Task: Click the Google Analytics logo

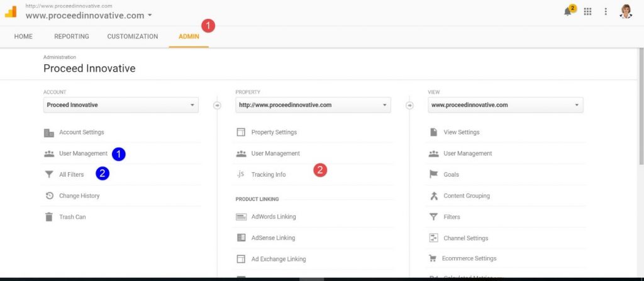Action: coord(11,11)
